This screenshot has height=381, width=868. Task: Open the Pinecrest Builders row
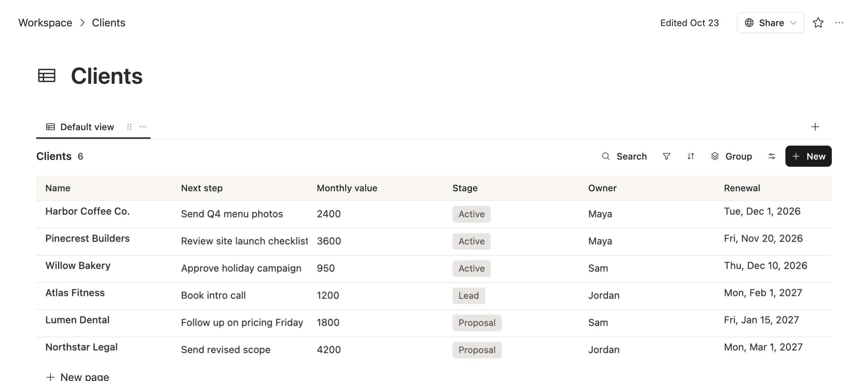pos(87,238)
